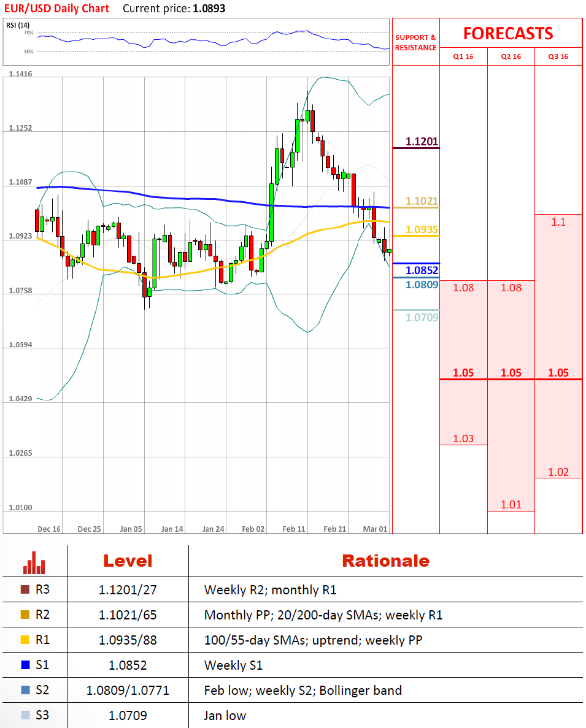This screenshot has width=586, height=728.
Task: Click the current price value 1.0893
Action: 209,9
